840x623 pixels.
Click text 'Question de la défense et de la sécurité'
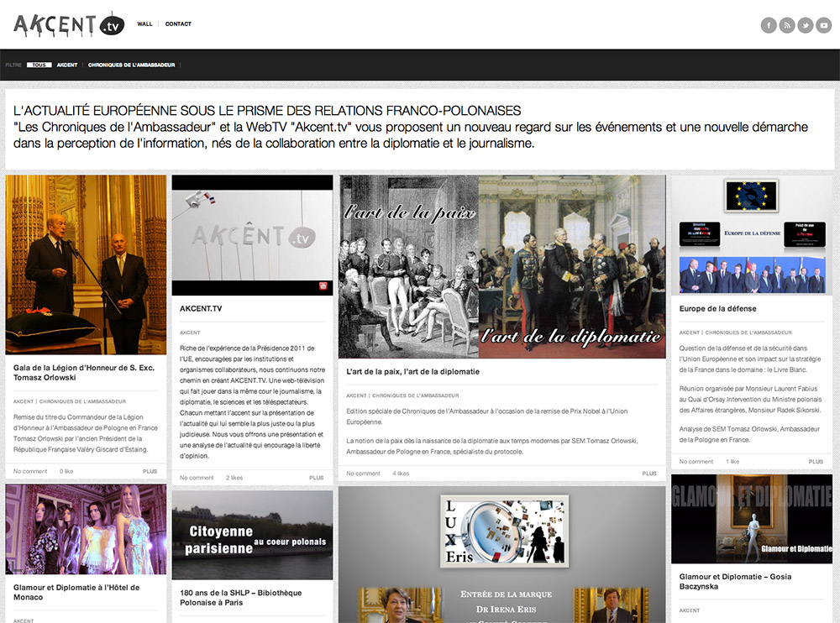(750, 359)
